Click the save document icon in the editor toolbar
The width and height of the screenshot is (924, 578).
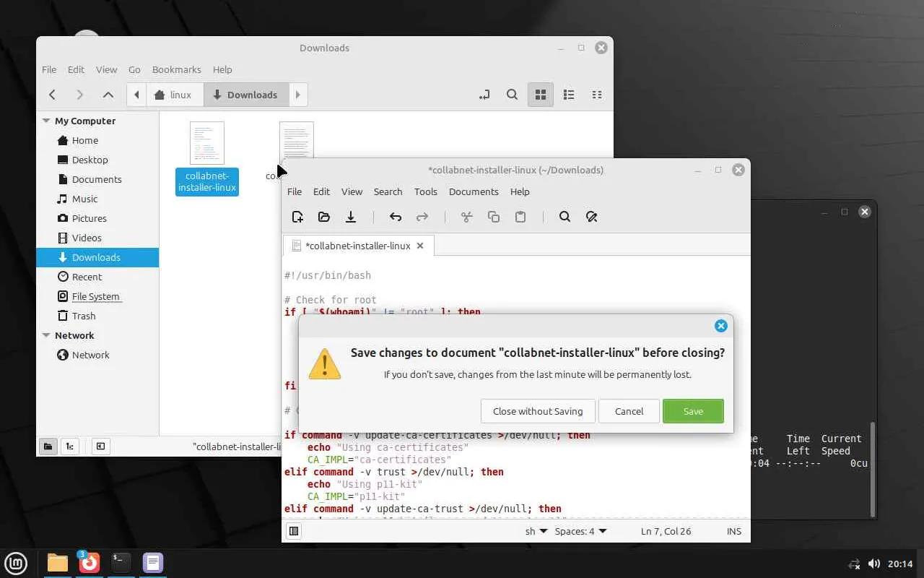[x=351, y=217]
